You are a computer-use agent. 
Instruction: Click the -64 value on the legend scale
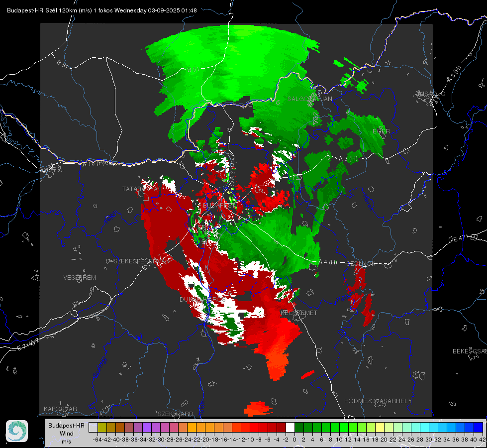coord(97,440)
